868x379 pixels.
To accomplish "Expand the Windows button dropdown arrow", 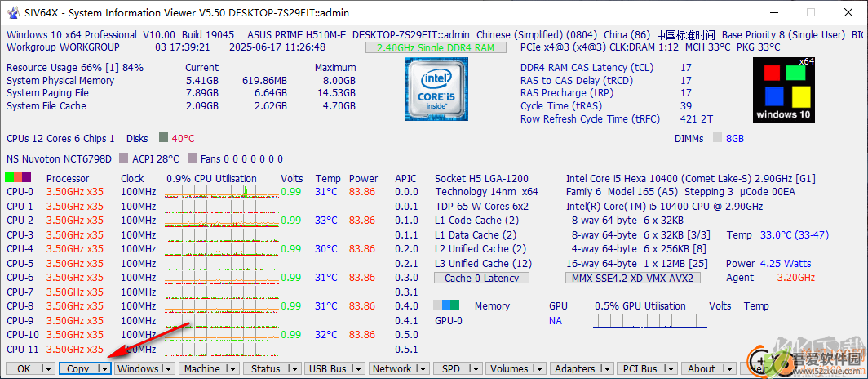I will tap(167, 368).
